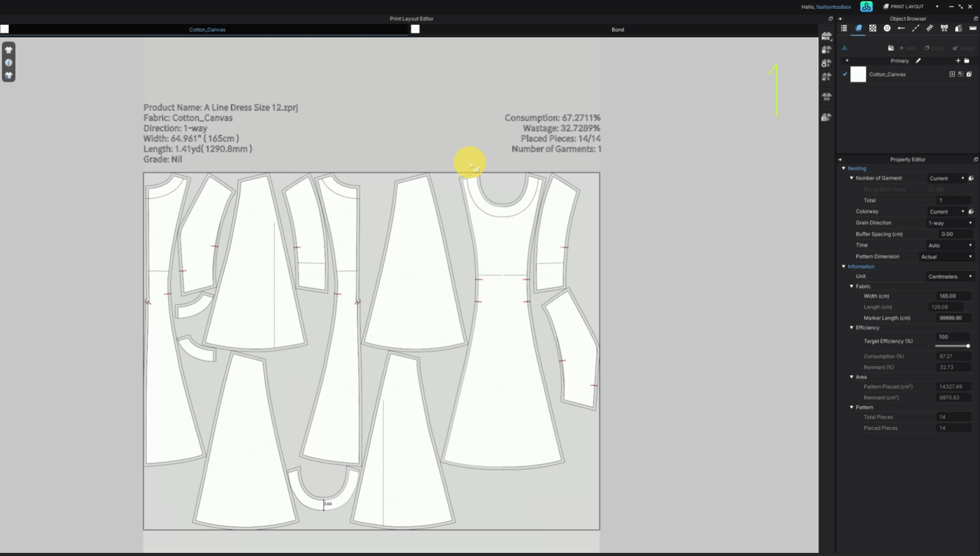The width and height of the screenshot is (980, 556).
Task: Undock the Object Browser panel
Action: (976, 19)
